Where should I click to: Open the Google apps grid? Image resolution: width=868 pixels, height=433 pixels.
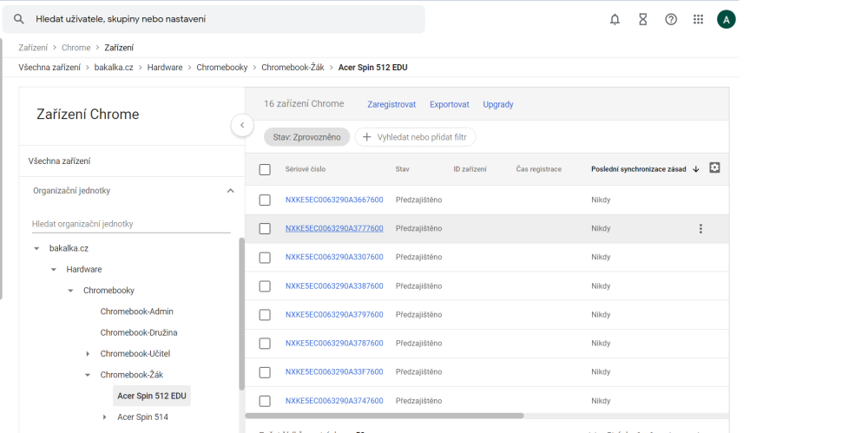click(698, 19)
